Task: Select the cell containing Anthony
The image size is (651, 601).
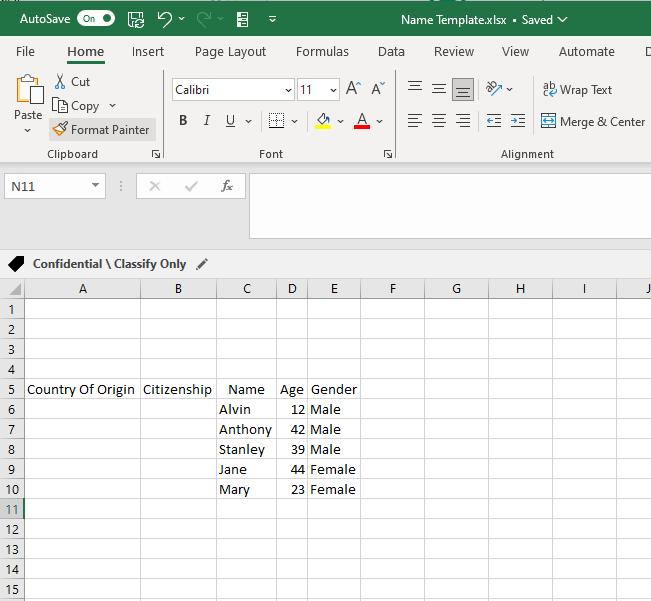Action: 246,429
